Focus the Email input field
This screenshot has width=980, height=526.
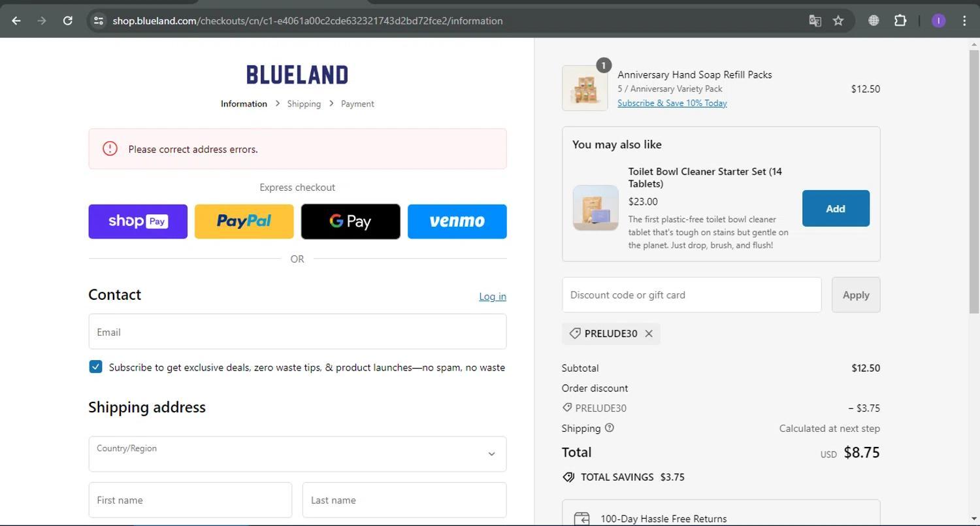pyautogui.click(x=297, y=332)
